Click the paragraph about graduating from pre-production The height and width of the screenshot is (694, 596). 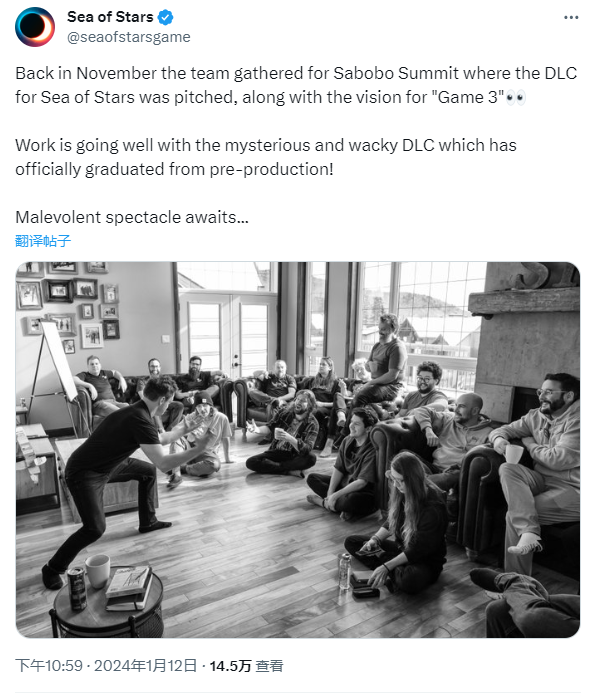265,157
